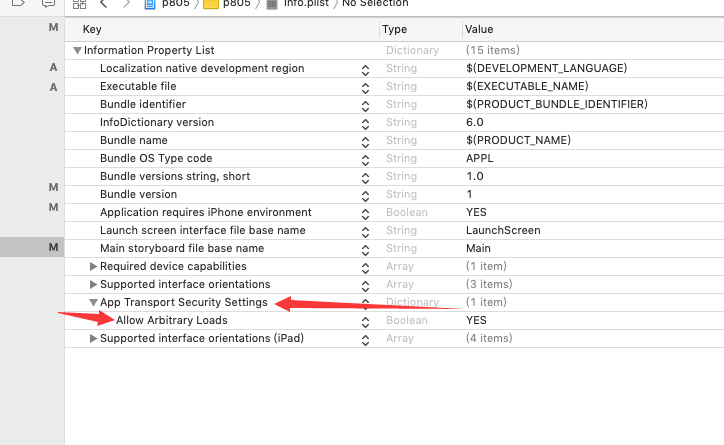This screenshot has width=724, height=445.
Task: Click Boolean type of Allow Arbitrary Loads
Action: (406, 320)
